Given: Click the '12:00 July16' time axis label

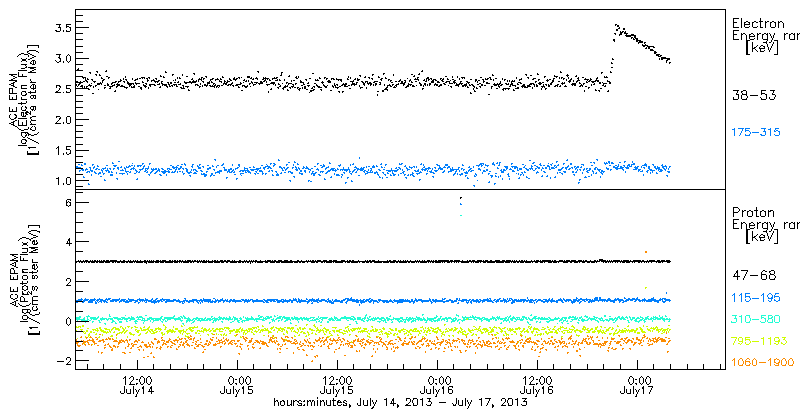Looking at the screenshot, I should (537, 386).
